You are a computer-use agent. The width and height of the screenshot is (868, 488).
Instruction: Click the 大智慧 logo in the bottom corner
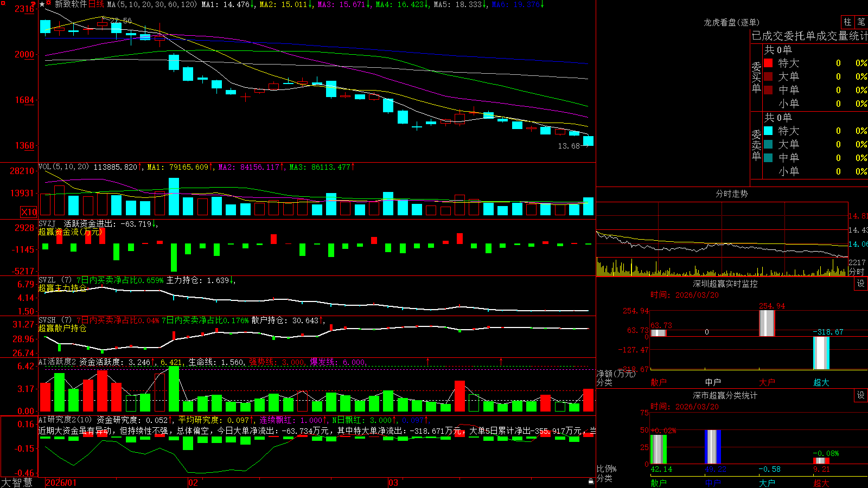click(17, 482)
